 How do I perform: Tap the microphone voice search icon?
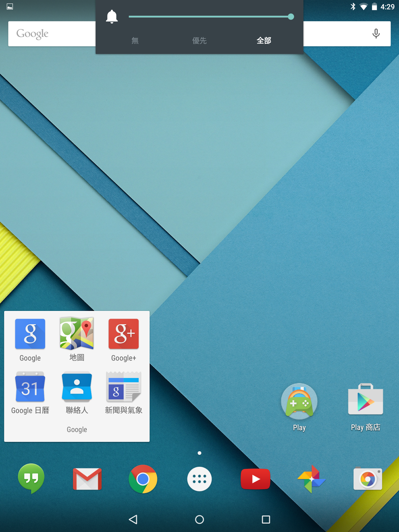[x=376, y=34]
